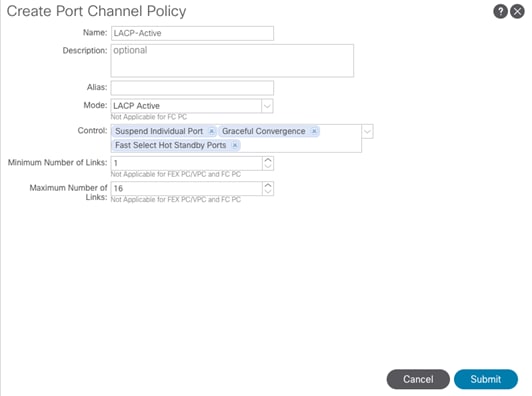The width and height of the screenshot is (532, 396).
Task: Increase the Maximum Number of Links value
Action: pos(268,185)
